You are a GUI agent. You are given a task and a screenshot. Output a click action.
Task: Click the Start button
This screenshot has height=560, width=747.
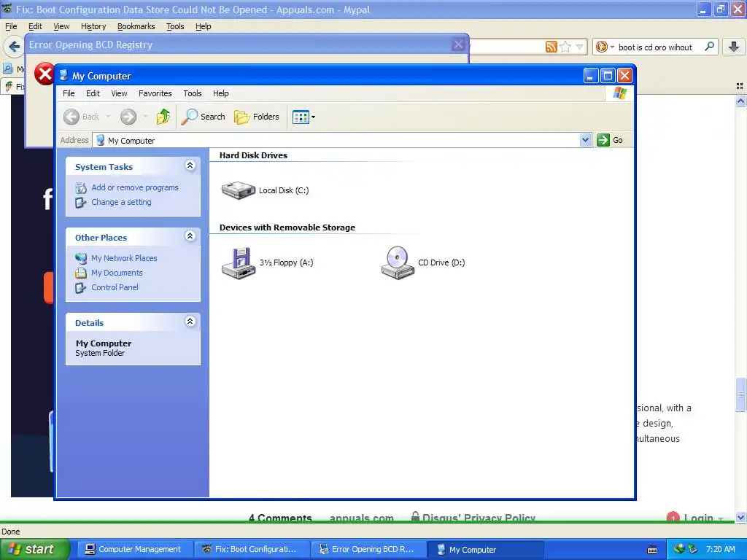[35, 549]
